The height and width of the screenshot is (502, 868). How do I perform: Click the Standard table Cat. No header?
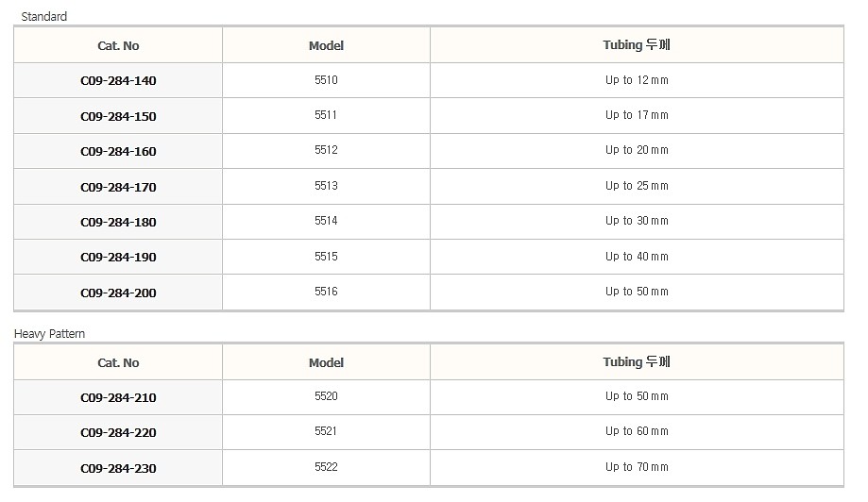(x=118, y=46)
